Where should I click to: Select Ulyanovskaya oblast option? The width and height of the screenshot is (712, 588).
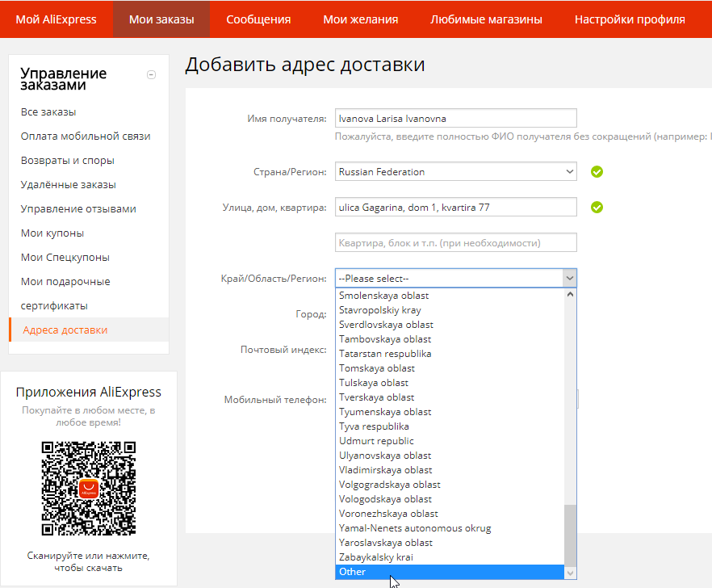click(x=450, y=456)
